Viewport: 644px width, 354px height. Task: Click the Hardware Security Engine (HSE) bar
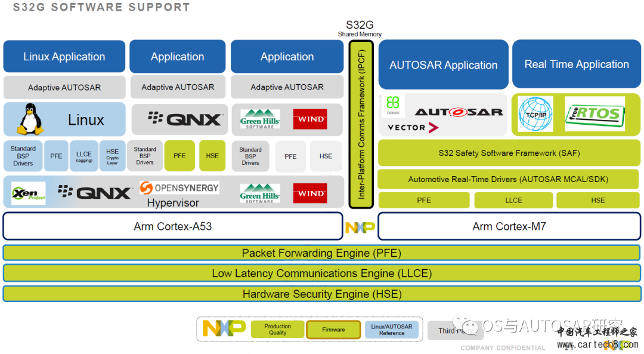click(321, 294)
